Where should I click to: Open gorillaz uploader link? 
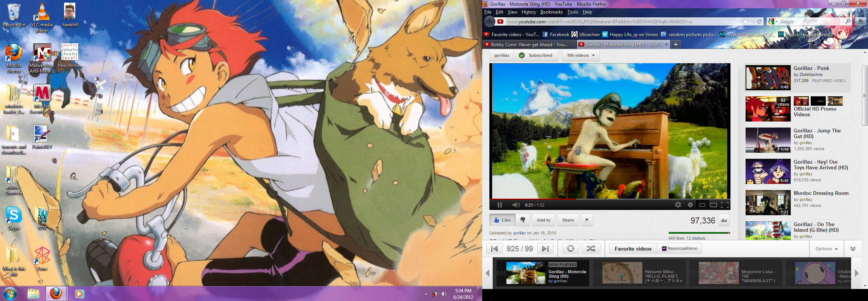(x=520, y=233)
